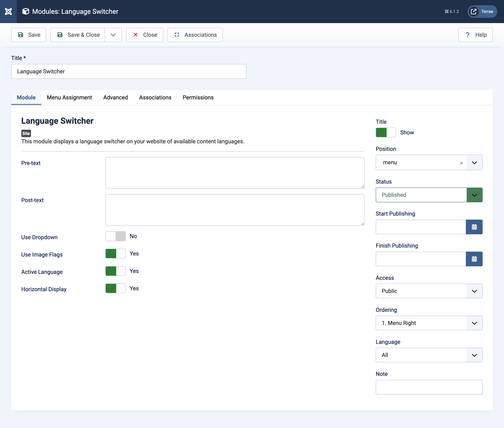The image size is (504, 428).
Task: Go to the Permissions tab
Action: point(198,97)
